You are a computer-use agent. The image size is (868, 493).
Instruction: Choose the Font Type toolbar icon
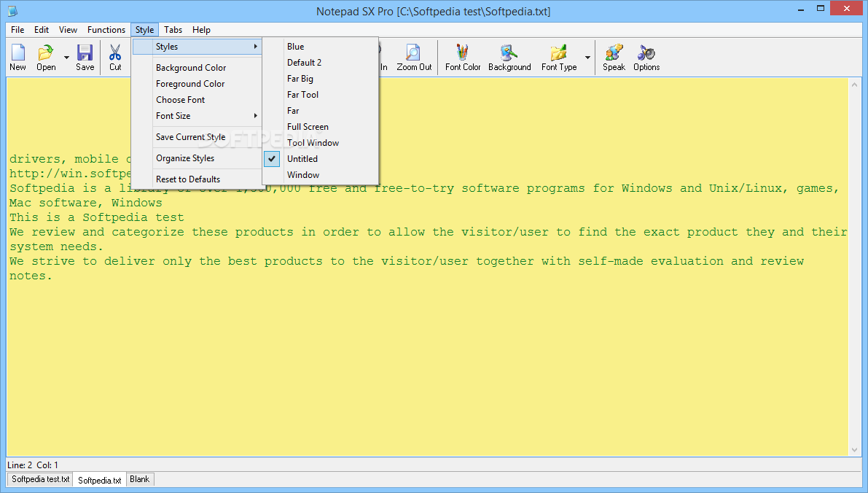coord(559,58)
